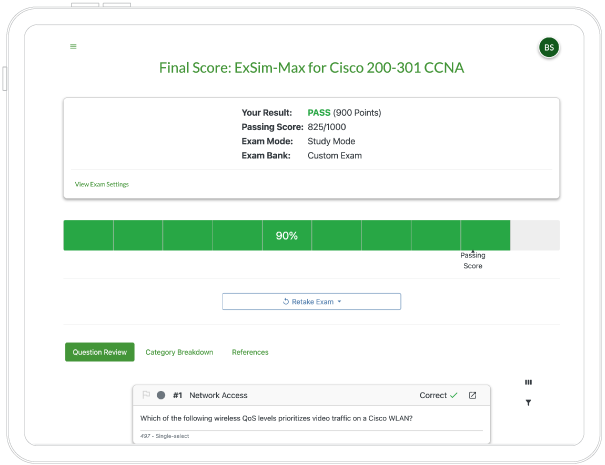Open the View Exam Settings link
Viewport: 605px width, 465px height.
pos(102,184)
